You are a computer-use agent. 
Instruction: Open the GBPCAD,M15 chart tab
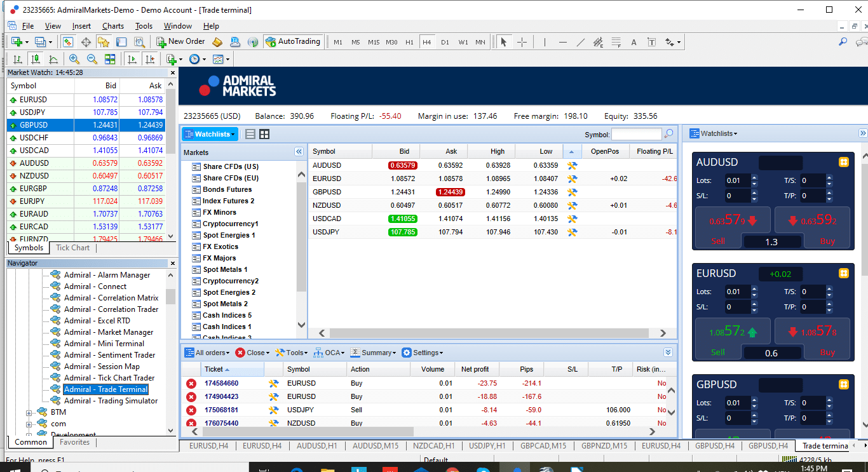coord(543,446)
